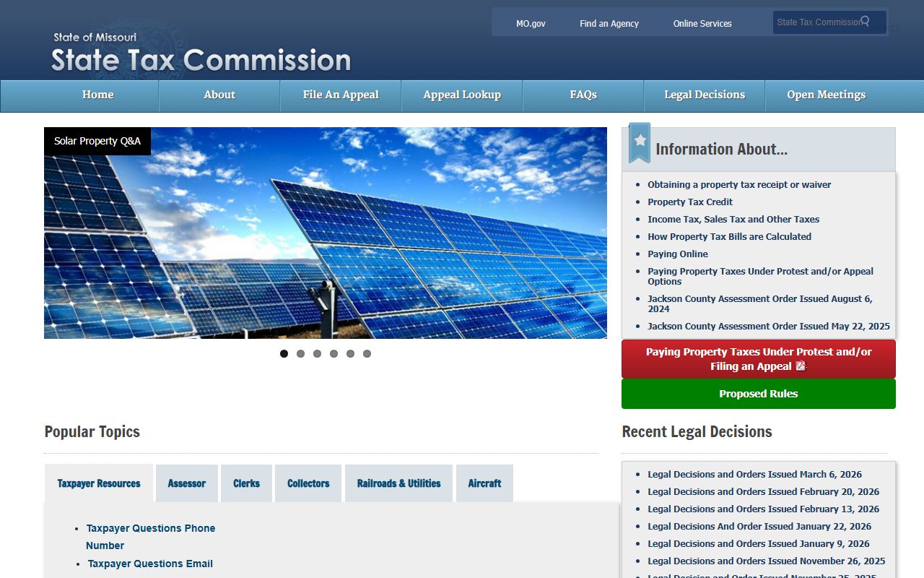Switch to the Aircraft tab

pos(484,483)
